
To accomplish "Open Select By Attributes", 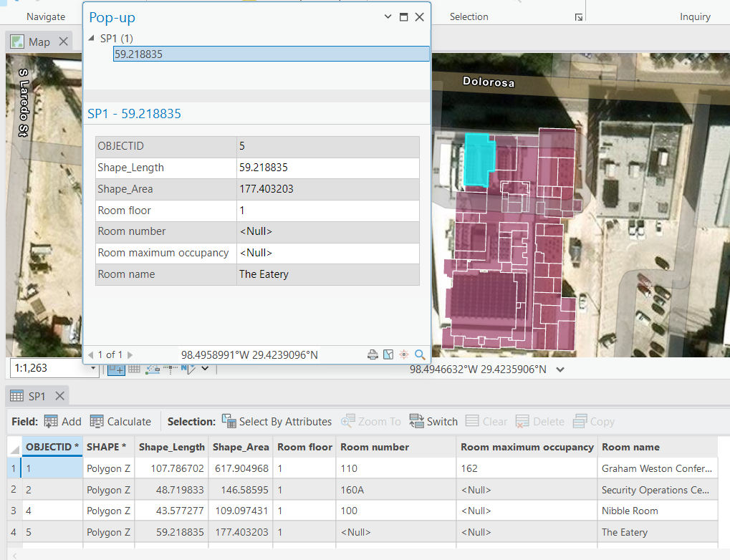I will coord(277,422).
